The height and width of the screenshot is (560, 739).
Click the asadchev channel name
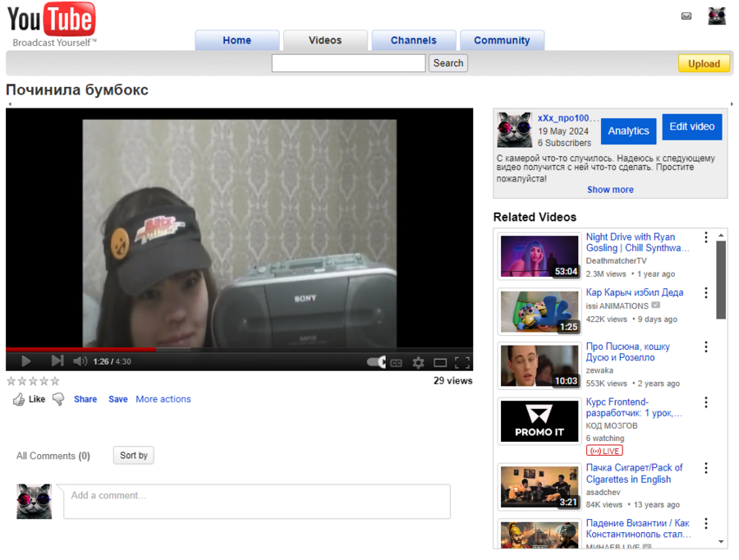pyautogui.click(x=603, y=493)
